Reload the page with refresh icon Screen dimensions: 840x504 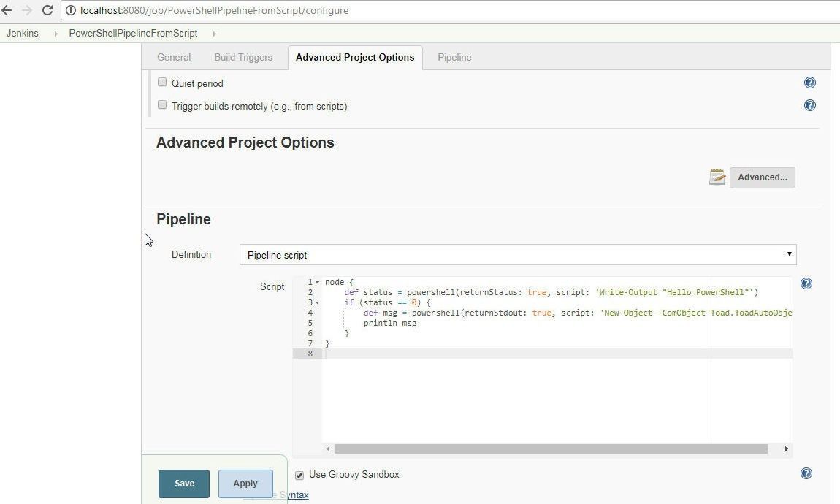(47, 10)
